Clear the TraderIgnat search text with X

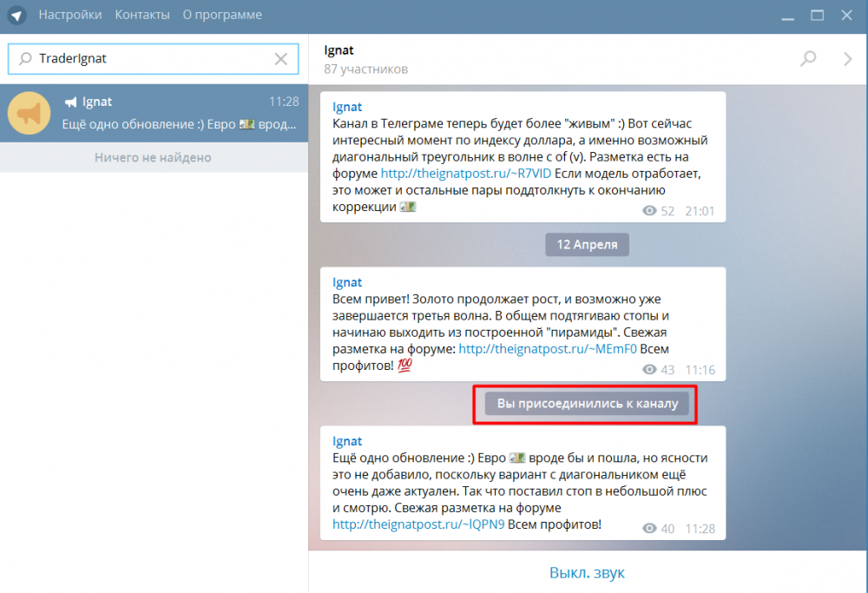tap(281, 59)
